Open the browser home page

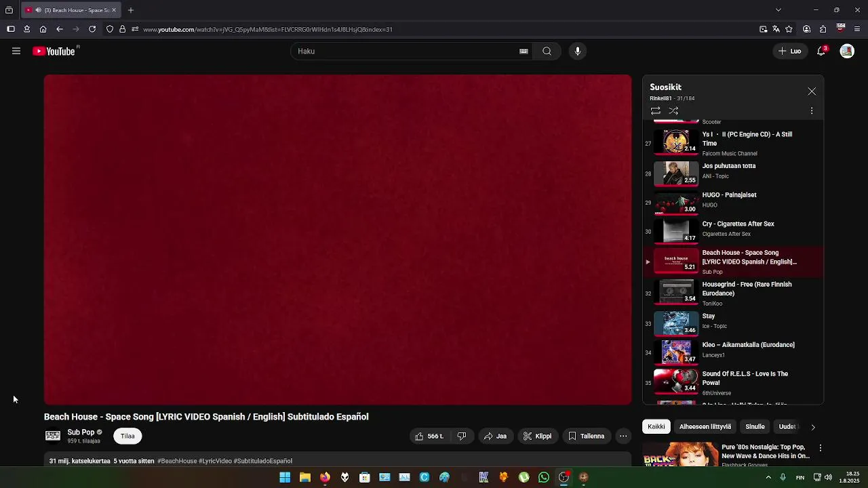point(43,29)
